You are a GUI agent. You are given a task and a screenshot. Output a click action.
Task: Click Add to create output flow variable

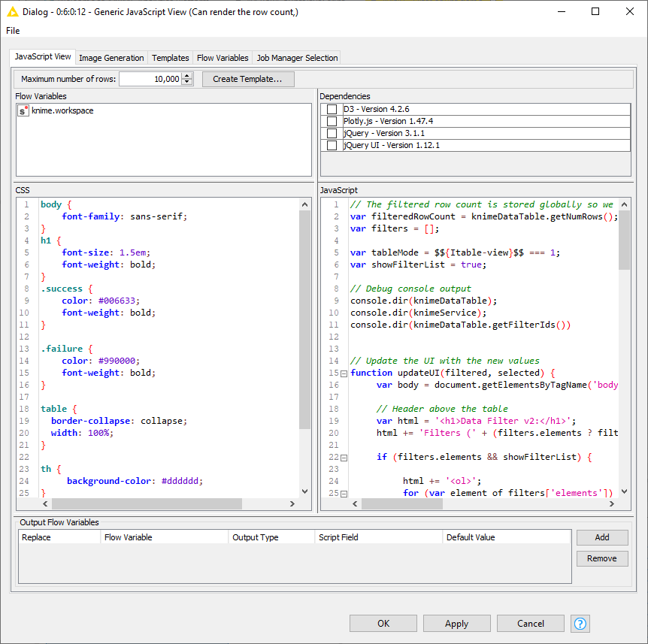(x=602, y=537)
